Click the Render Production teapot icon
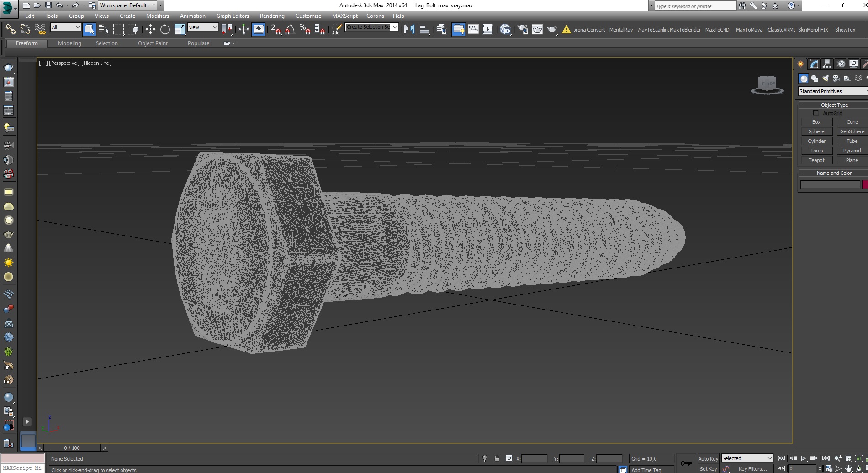 [x=552, y=29]
